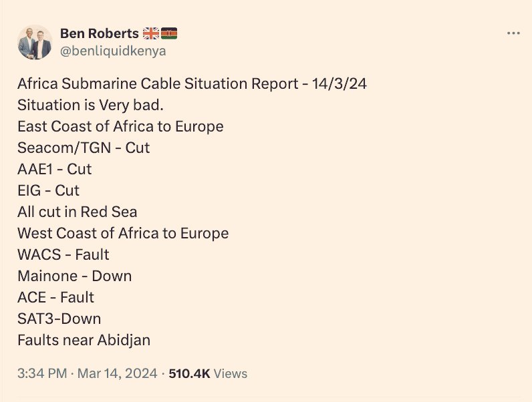
Task: Click the Views label
Action: pos(231,373)
